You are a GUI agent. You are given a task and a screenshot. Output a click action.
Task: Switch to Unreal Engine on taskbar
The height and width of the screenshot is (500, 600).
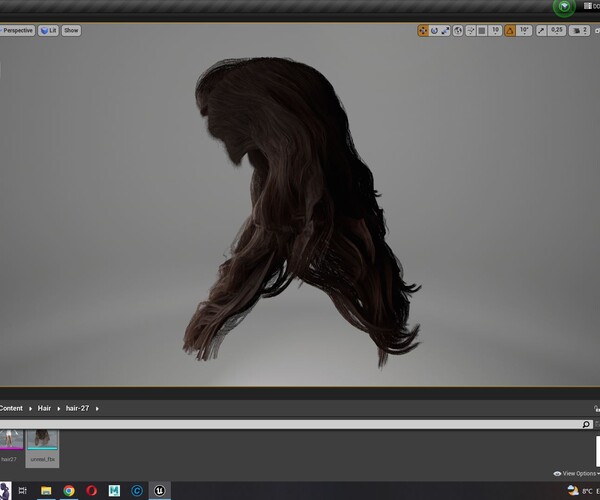160,490
